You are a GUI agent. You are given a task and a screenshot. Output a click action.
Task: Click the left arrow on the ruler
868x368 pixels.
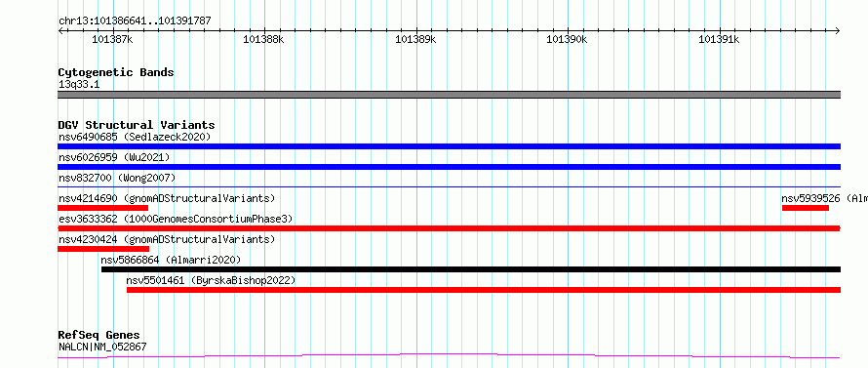coord(60,31)
